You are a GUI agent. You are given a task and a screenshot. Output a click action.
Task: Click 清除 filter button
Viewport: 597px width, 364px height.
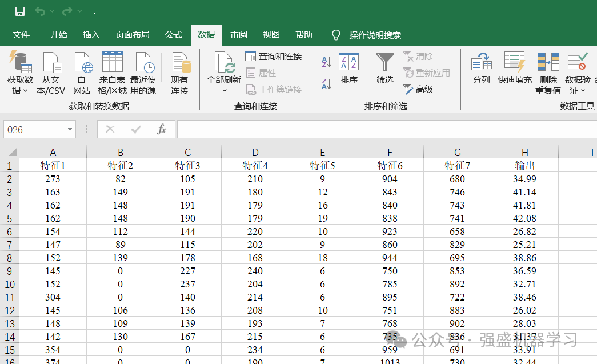click(418, 57)
